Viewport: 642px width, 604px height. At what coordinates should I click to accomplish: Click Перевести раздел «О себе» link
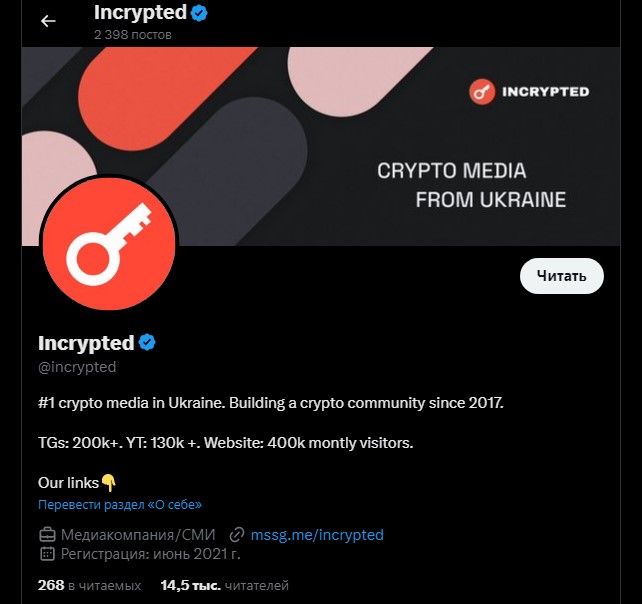[120, 504]
